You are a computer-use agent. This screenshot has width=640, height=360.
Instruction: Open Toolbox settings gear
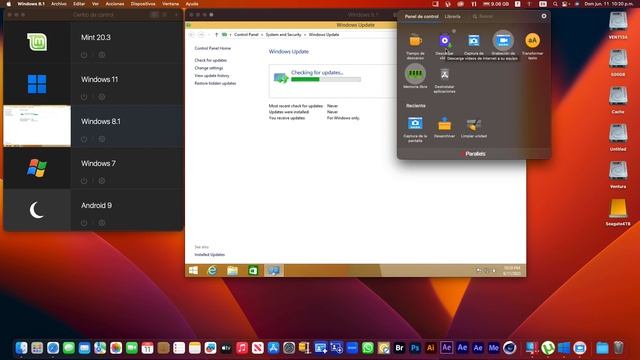[544, 16]
